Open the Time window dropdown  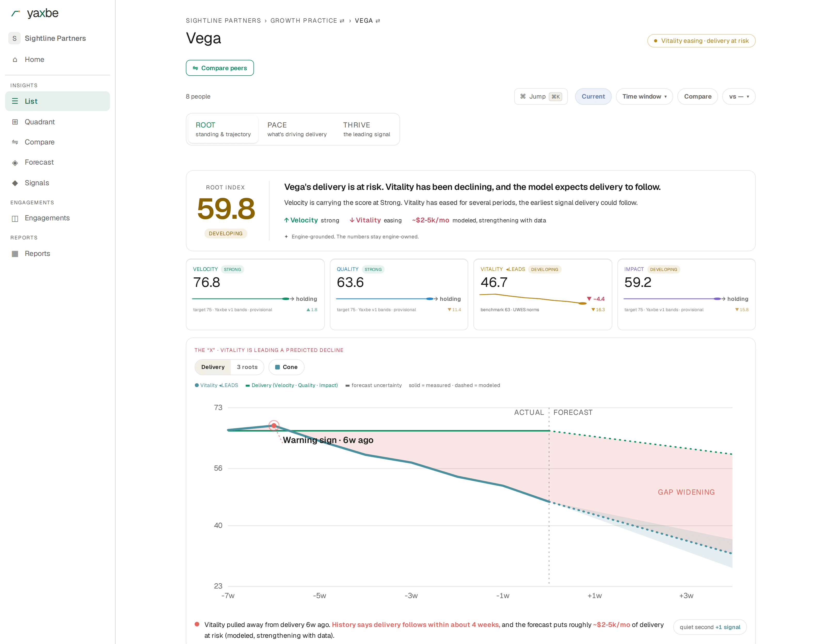[644, 97]
